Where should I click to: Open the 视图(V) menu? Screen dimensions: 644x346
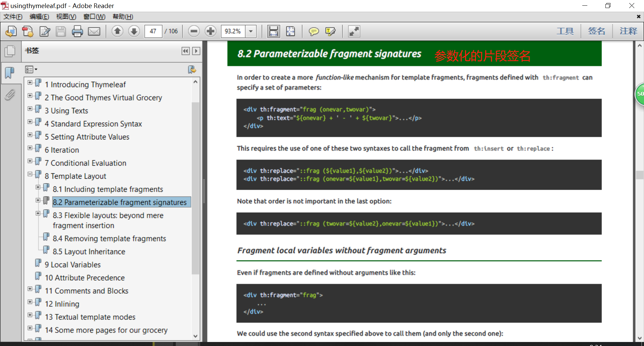[x=66, y=17]
